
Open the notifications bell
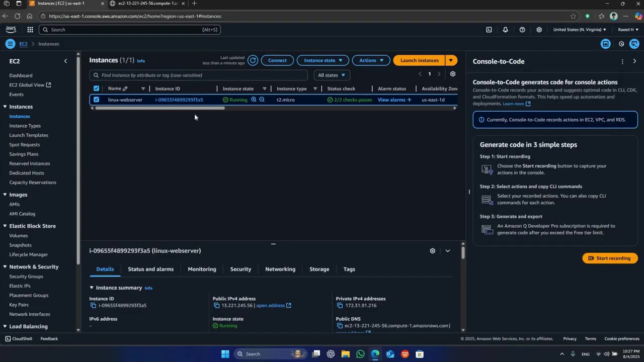(506, 30)
